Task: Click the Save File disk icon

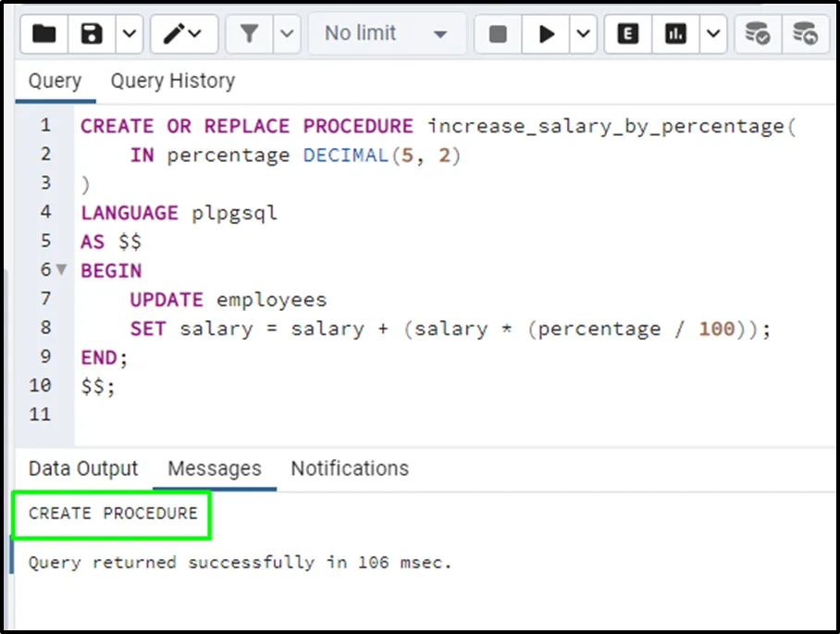Action: (92, 34)
